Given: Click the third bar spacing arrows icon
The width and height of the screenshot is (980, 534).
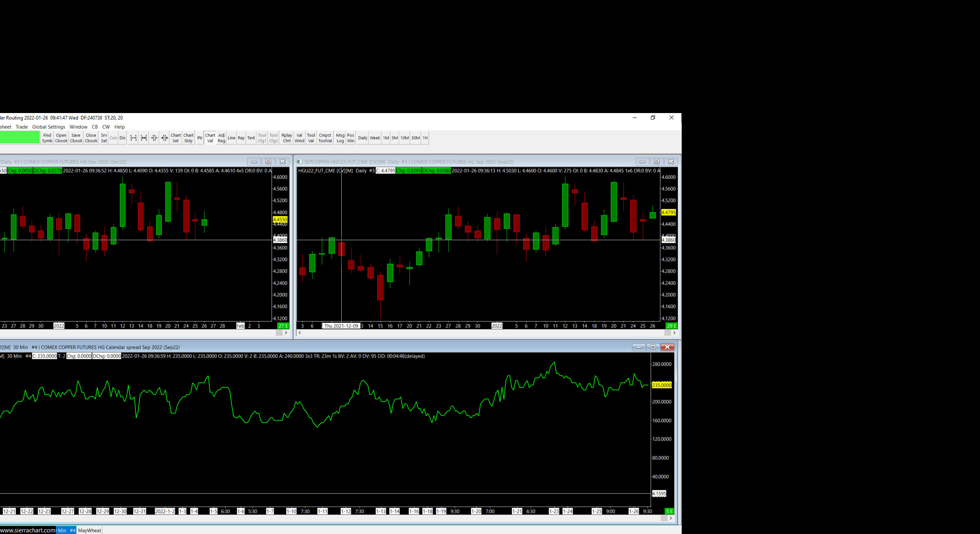Looking at the screenshot, I should click(x=154, y=138).
